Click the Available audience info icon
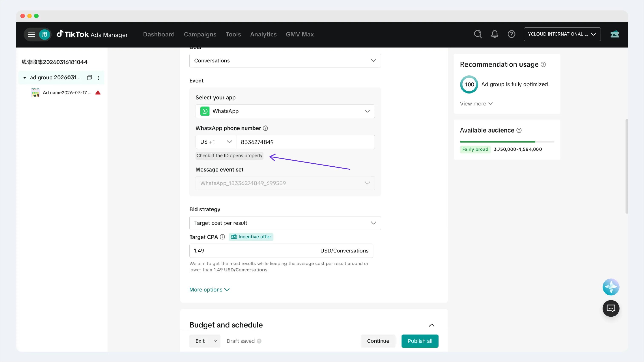 tap(519, 130)
